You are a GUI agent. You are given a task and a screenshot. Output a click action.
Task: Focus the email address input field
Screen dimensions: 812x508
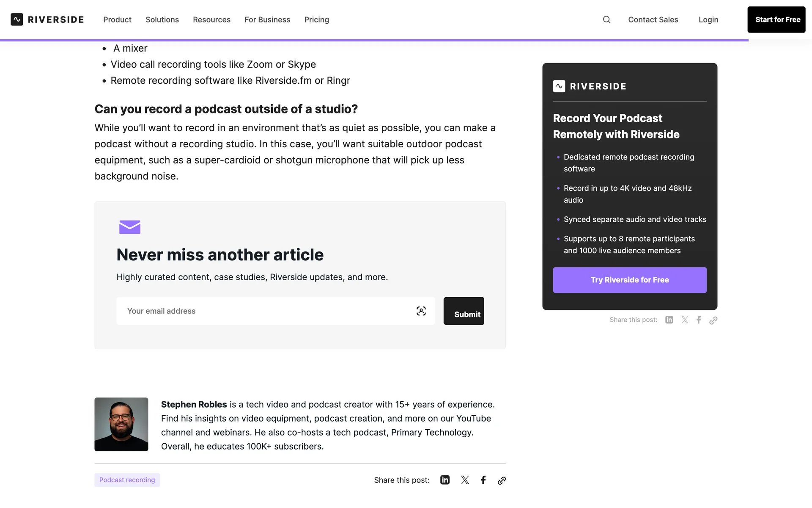point(262,311)
